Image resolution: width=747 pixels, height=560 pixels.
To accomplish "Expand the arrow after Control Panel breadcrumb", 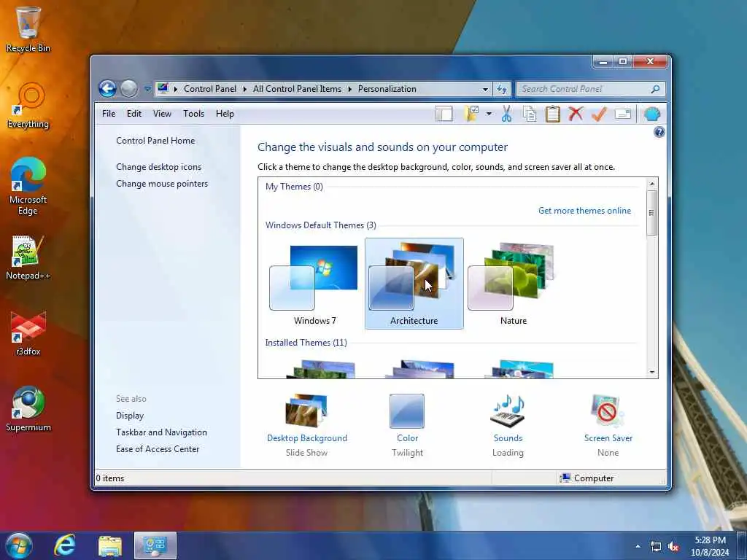I will [245, 89].
